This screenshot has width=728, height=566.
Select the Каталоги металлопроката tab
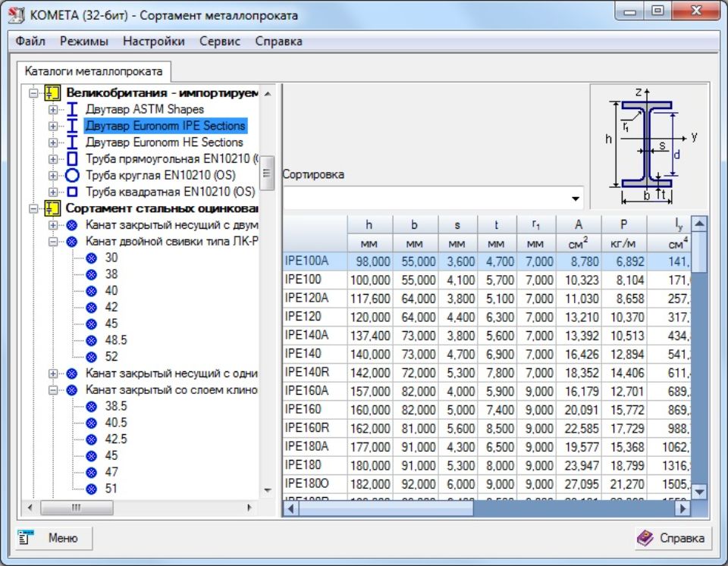tap(94, 71)
